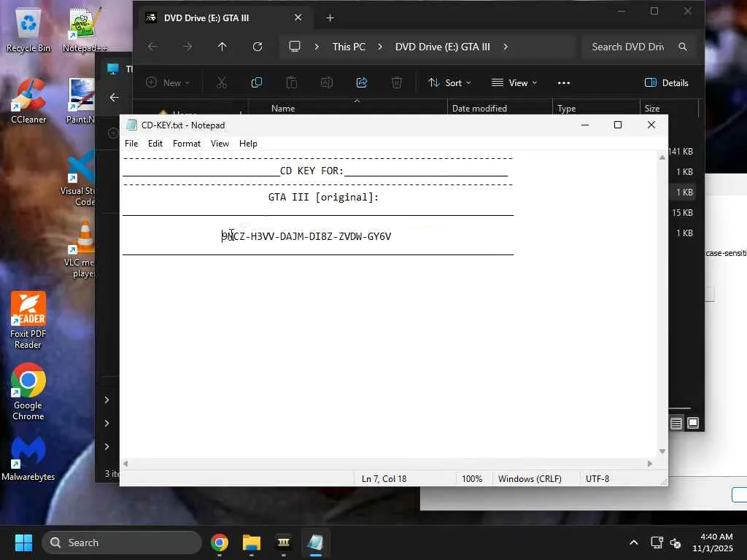Image resolution: width=747 pixels, height=560 pixels.
Task: Open Chrome from the taskbar
Action: (x=220, y=542)
